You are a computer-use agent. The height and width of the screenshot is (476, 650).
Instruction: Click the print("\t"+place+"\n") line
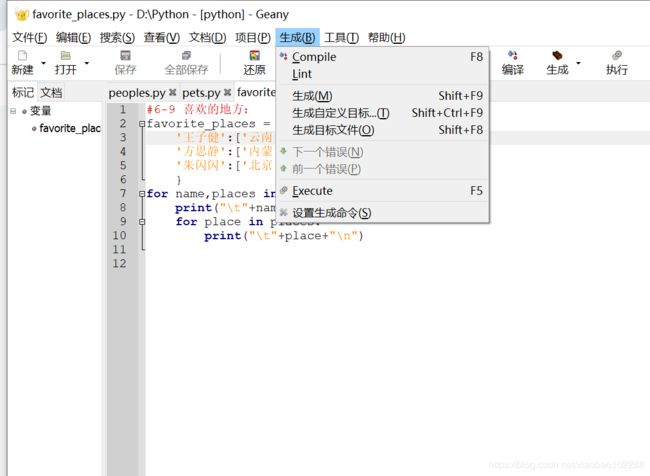click(x=284, y=236)
